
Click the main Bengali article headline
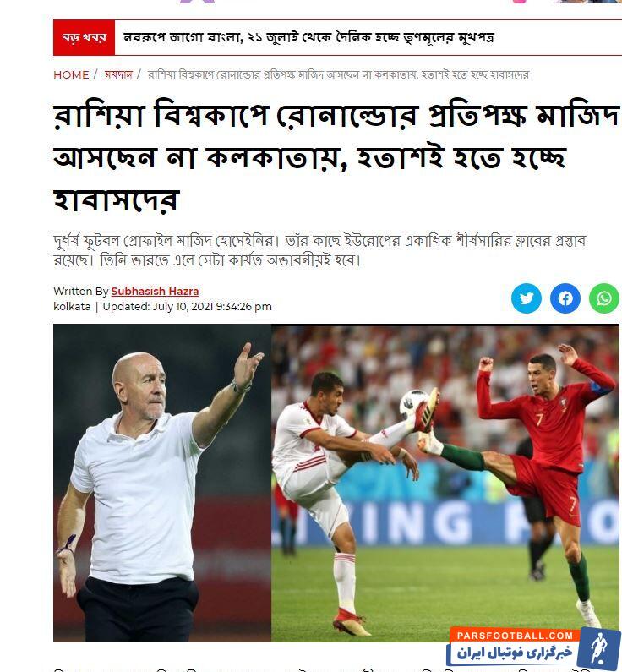pos(336,158)
